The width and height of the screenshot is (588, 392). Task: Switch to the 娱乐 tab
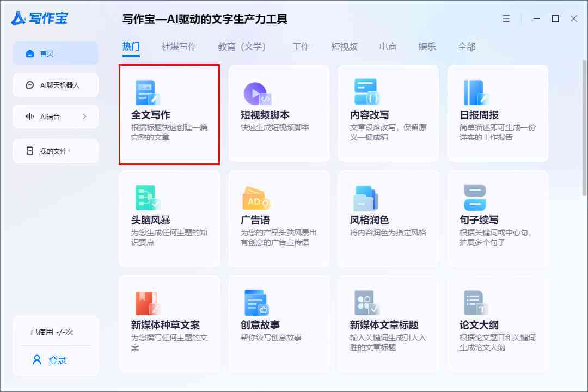[x=427, y=46]
